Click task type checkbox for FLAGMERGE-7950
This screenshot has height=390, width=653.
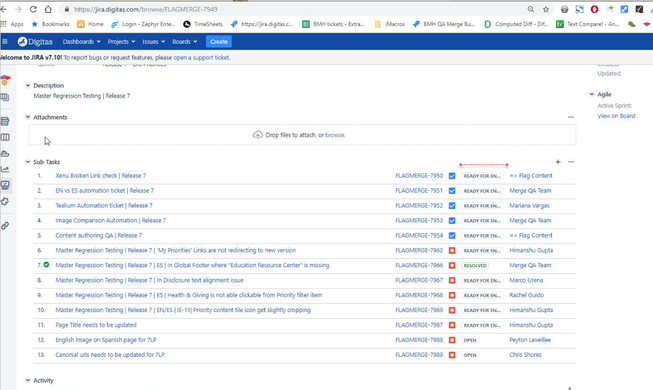pyautogui.click(x=452, y=176)
